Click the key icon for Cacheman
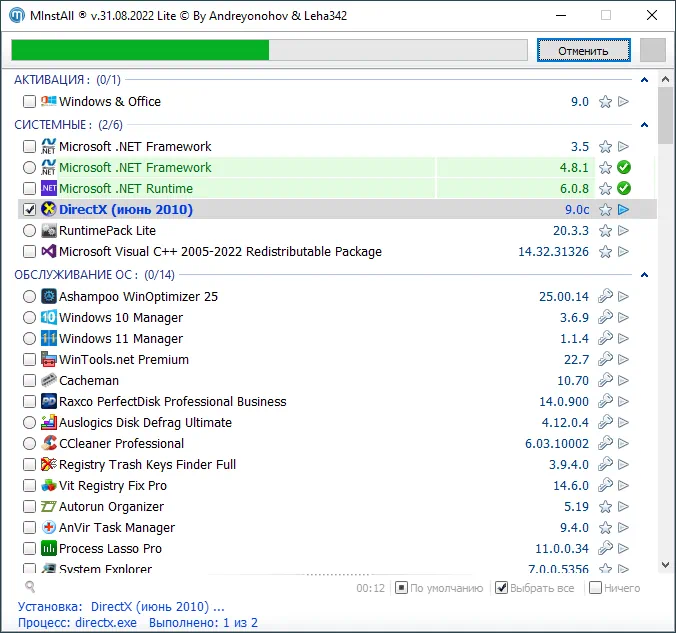The width and height of the screenshot is (676, 633). coord(605,381)
